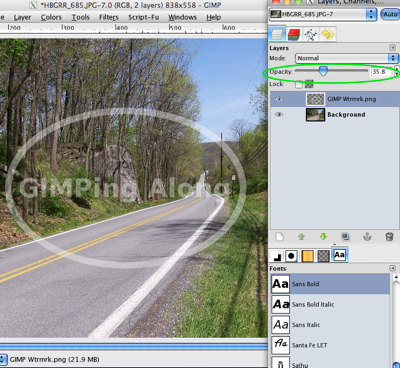Screen dimensions: 400x368
Task: Raise layer with green up arrow
Action: point(301,237)
